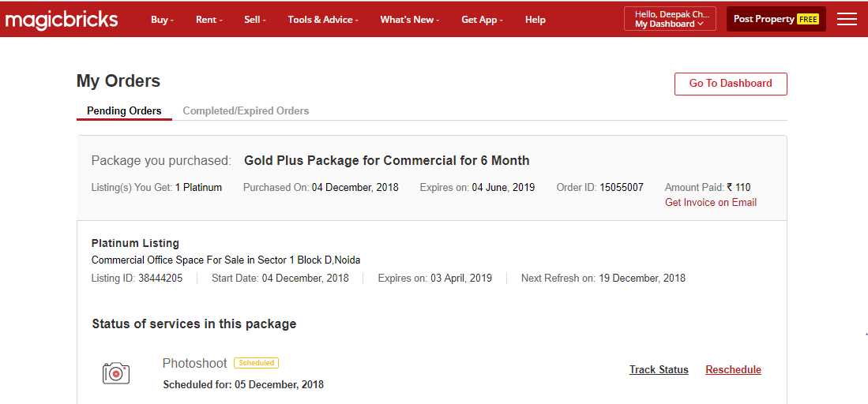Click the Scheduled status badge
The image size is (868, 404).
click(256, 363)
